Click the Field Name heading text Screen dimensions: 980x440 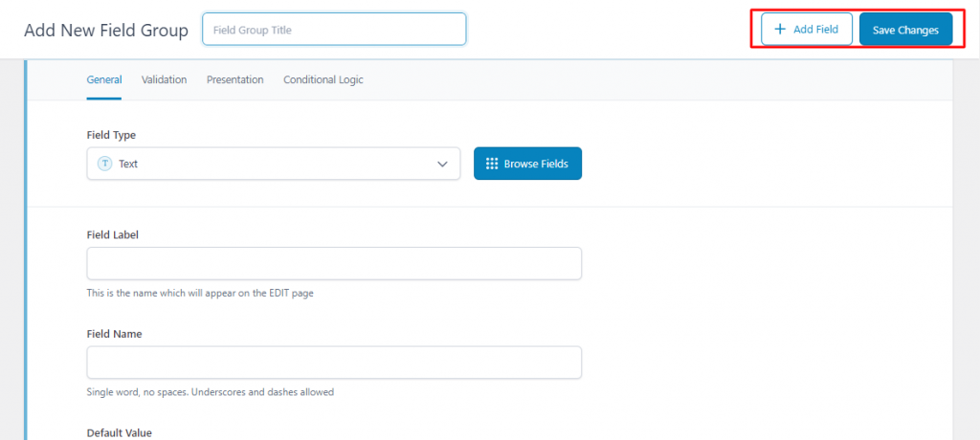click(114, 334)
